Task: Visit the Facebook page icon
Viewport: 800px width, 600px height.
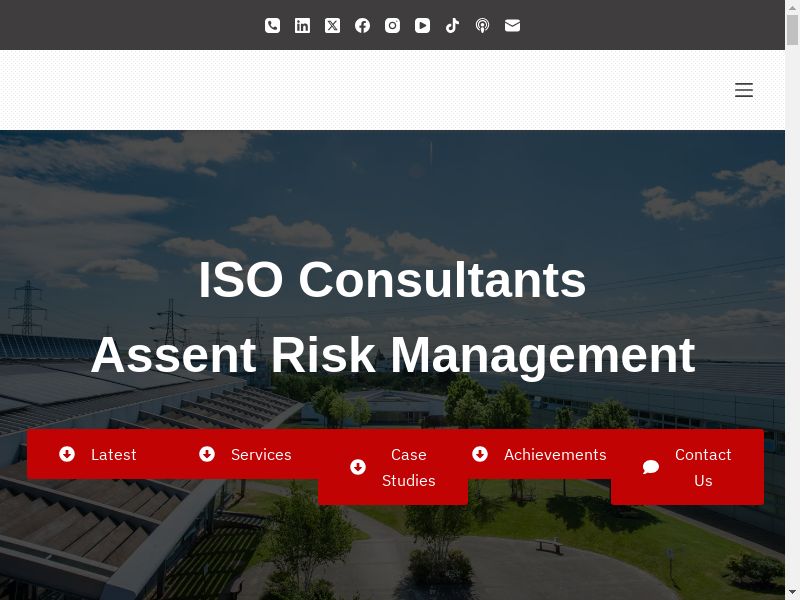Action: click(x=362, y=26)
